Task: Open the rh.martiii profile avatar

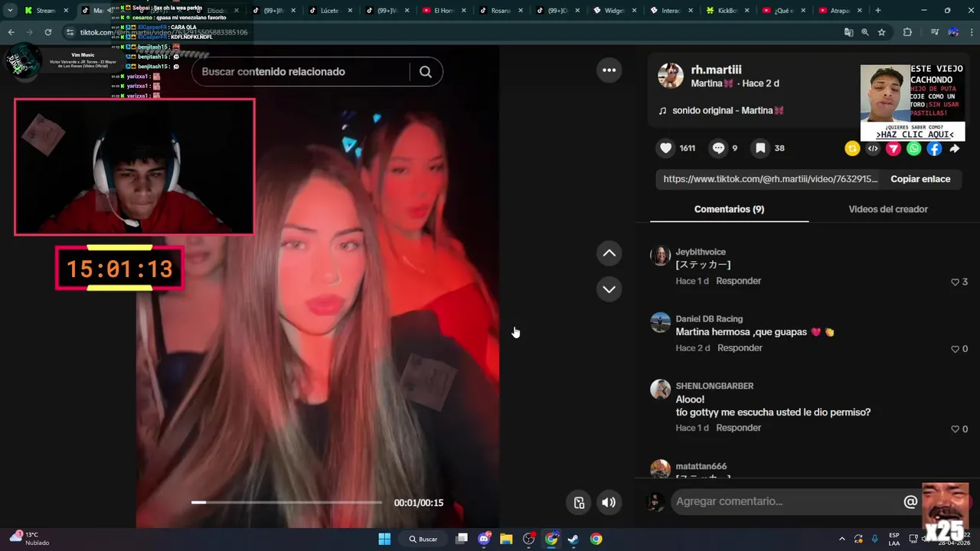Action: [x=671, y=76]
